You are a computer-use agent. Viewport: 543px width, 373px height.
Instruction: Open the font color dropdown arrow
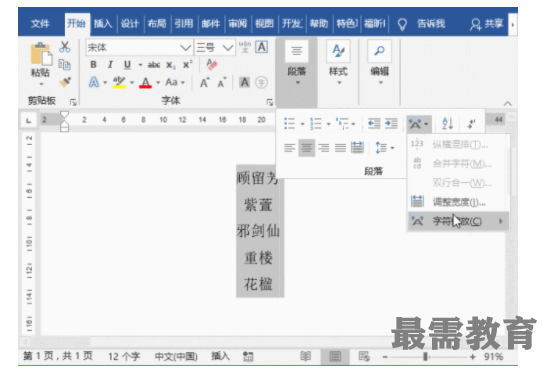(158, 82)
